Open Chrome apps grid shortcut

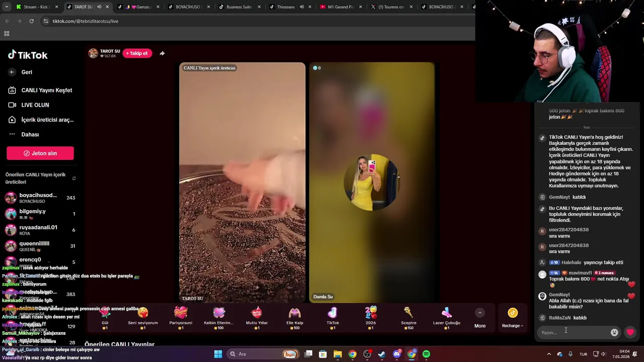pyautogui.click(x=7, y=34)
